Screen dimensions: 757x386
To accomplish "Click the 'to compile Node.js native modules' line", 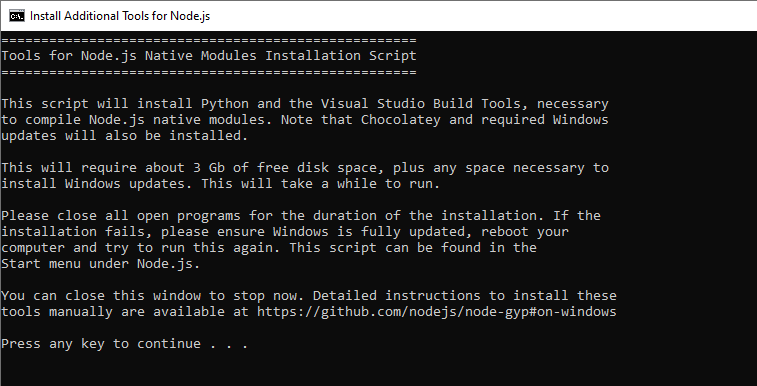I will [305, 120].
